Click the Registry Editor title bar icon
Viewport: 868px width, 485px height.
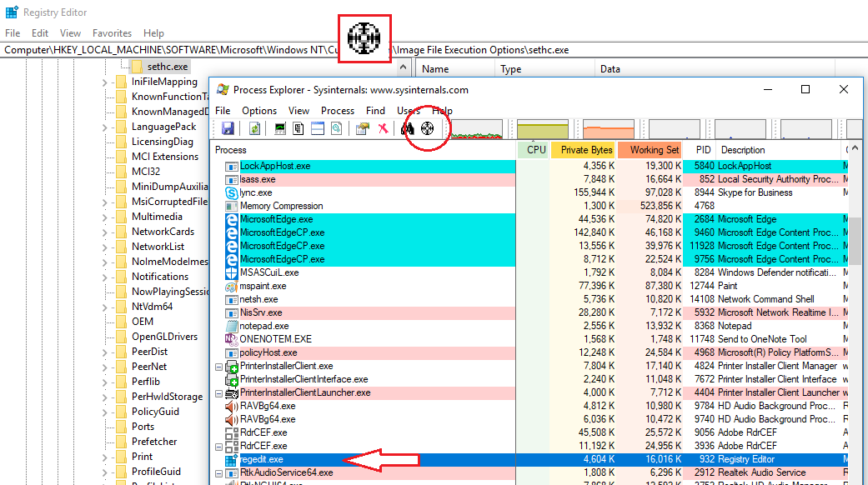[12, 12]
